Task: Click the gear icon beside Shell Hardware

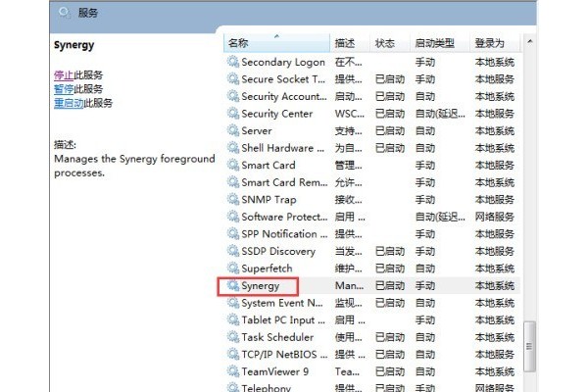Action: click(x=233, y=148)
